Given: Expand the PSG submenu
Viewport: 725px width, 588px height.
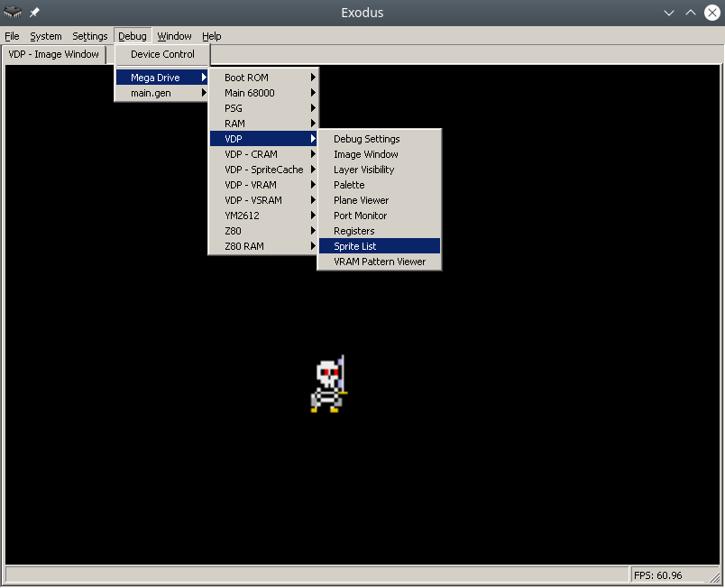Looking at the screenshot, I should [x=263, y=108].
